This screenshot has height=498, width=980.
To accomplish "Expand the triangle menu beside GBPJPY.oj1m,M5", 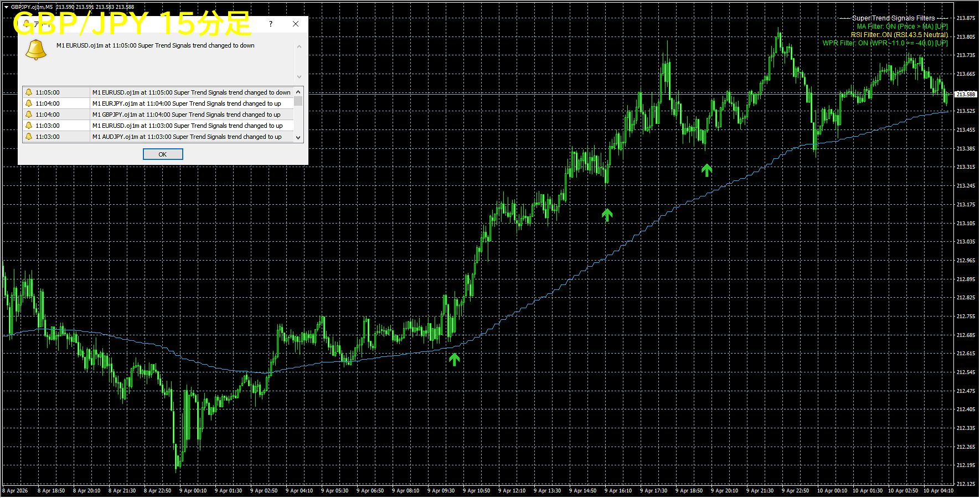I will [6, 7].
